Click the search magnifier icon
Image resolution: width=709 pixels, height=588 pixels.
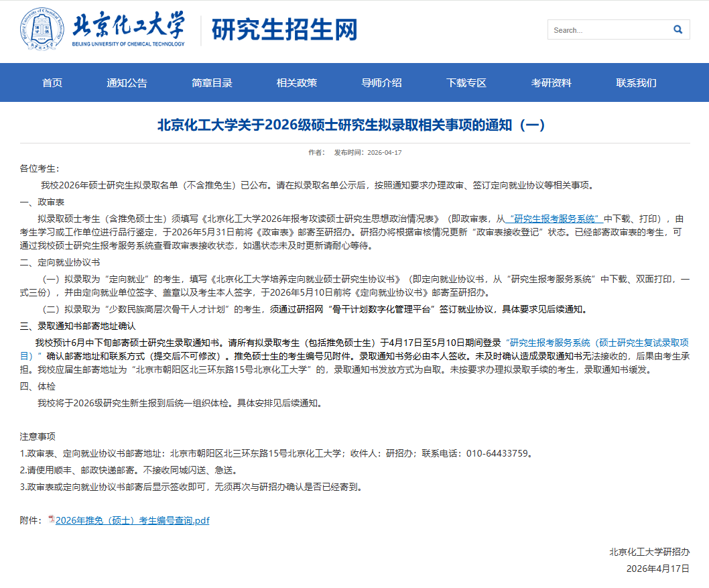point(678,30)
